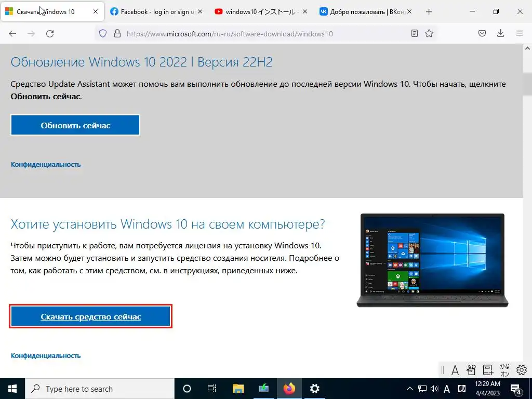Open the app icon next to File Explorer
The image size is (532, 399).
pyautogui.click(x=263, y=389)
